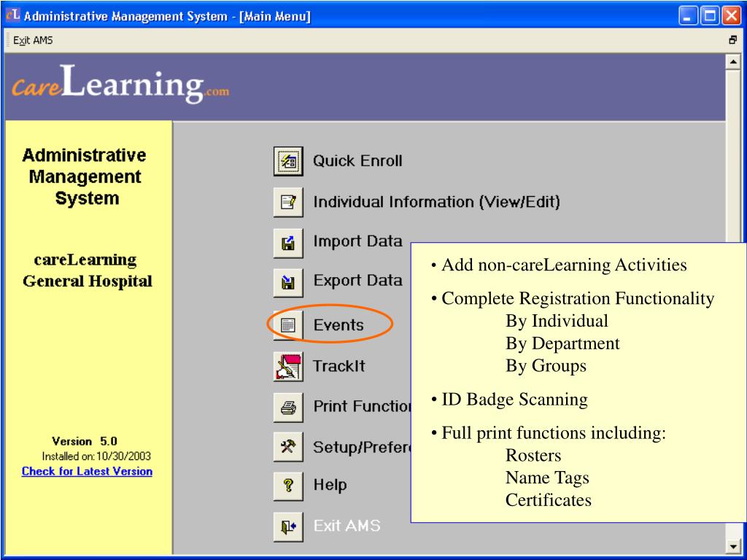The width and height of the screenshot is (747, 560).
Task: Select the Quick Enroll label
Action: click(357, 161)
